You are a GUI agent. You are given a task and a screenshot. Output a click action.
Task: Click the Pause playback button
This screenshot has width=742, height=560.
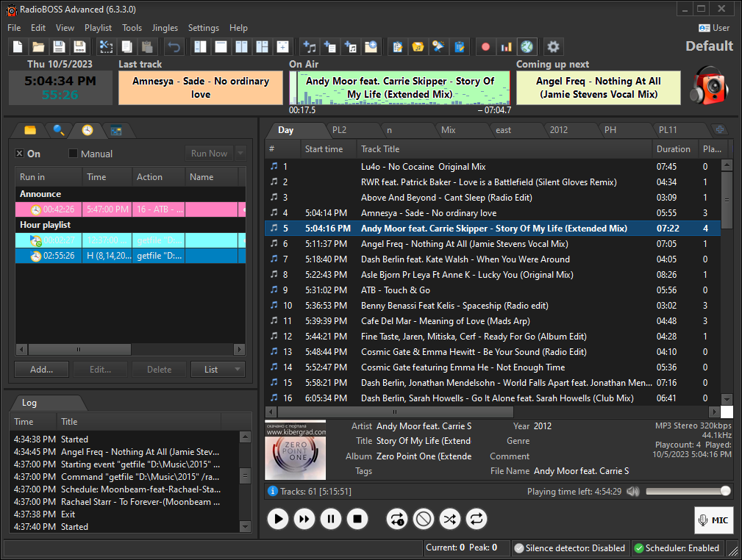coord(331,520)
